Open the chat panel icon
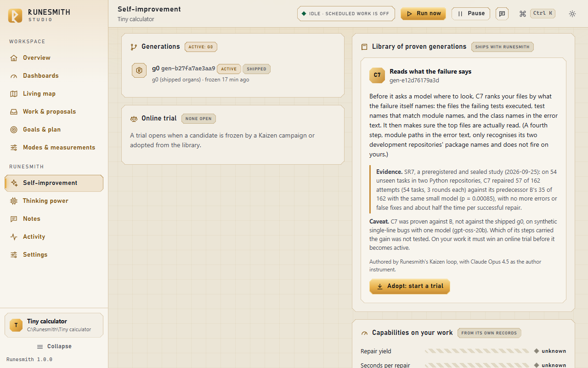 (503, 14)
